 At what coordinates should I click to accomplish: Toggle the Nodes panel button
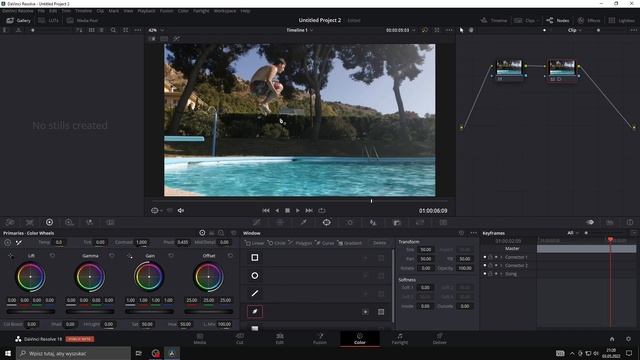pos(558,20)
